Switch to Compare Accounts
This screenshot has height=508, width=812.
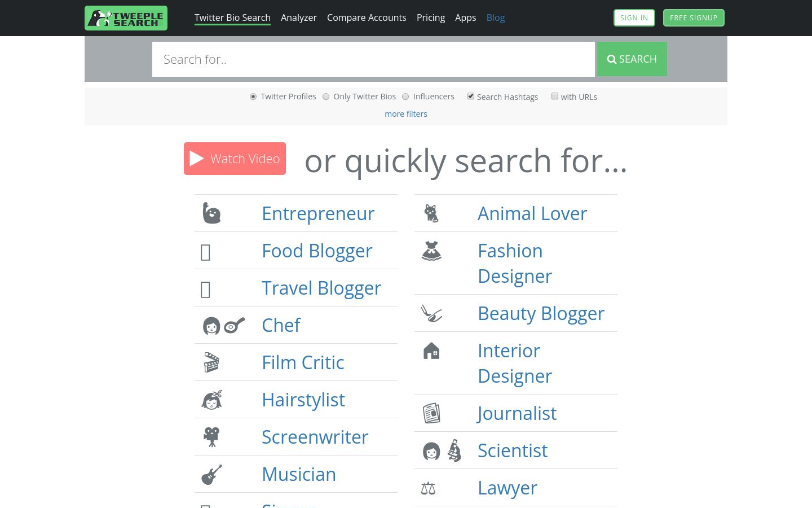point(367,17)
